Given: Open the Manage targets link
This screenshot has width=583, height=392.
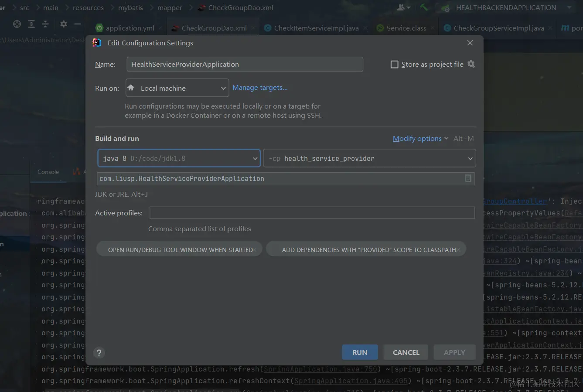Looking at the screenshot, I should click(x=260, y=88).
